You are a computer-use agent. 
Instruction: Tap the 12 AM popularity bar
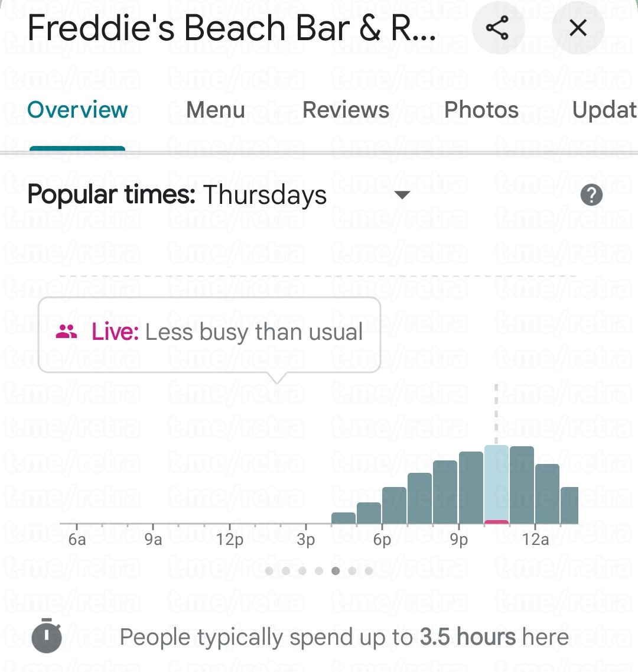[547, 494]
